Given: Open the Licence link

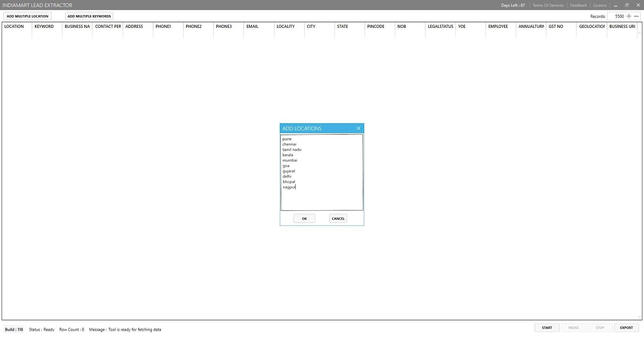Looking at the screenshot, I should [x=600, y=5].
